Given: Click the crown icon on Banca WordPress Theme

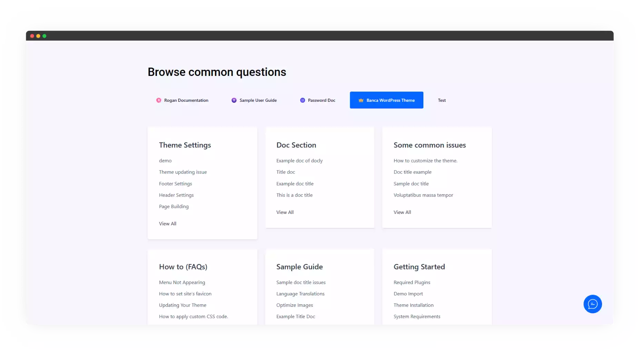Looking at the screenshot, I should (x=361, y=100).
